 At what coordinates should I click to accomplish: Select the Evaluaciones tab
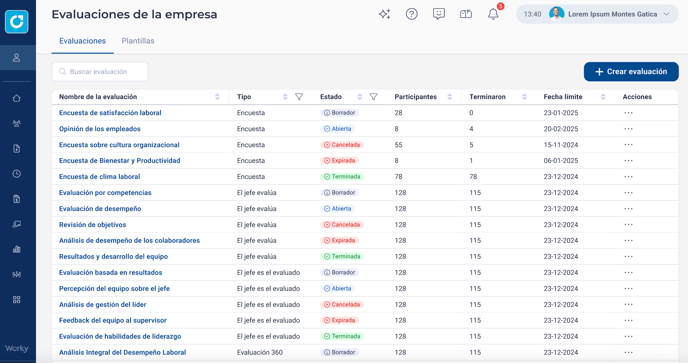82,41
